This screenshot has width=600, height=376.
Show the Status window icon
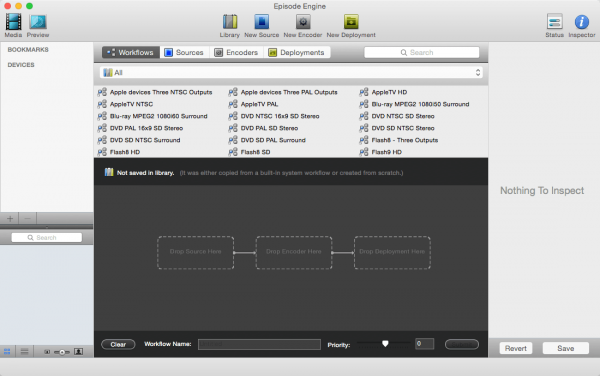tap(554, 22)
